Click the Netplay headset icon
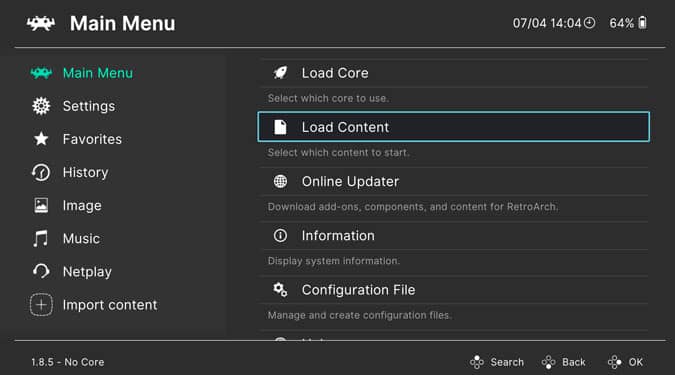The width and height of the screenshot is (675, 375). click(41, 271)
